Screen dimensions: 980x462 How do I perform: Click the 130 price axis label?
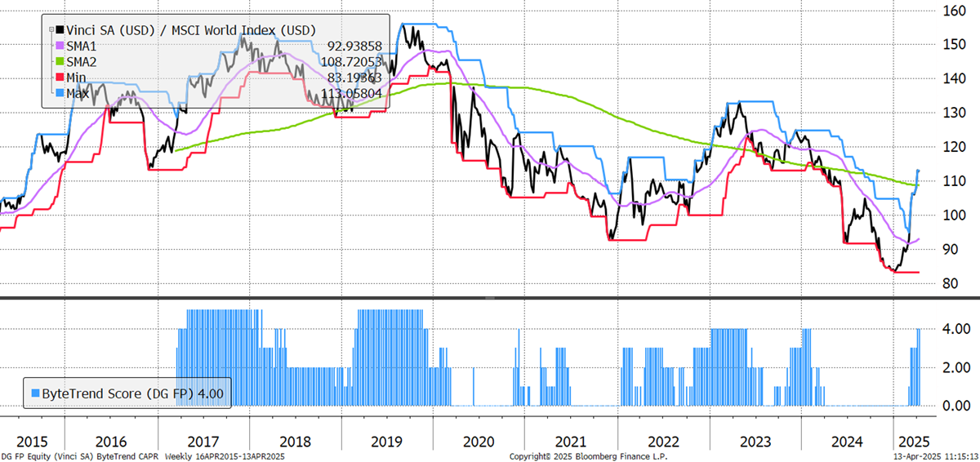pyautogui.click(x=955, y=113)
